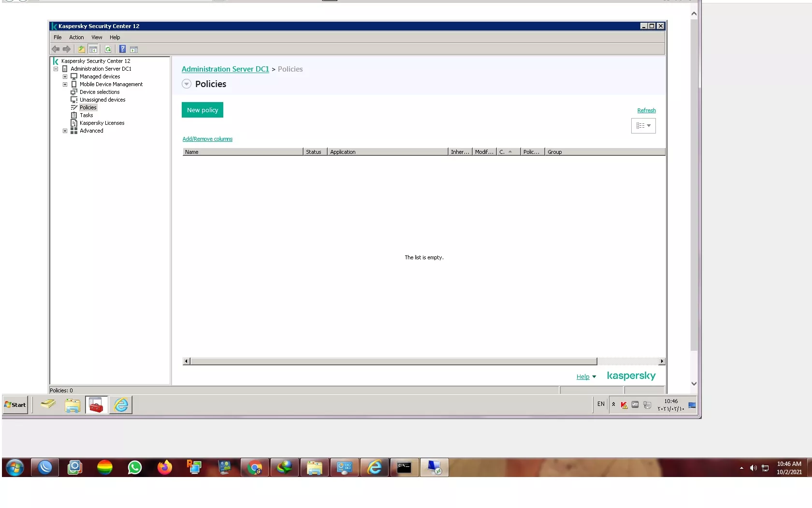
Task: Open the View menu
Action: [x=97, y=37]
